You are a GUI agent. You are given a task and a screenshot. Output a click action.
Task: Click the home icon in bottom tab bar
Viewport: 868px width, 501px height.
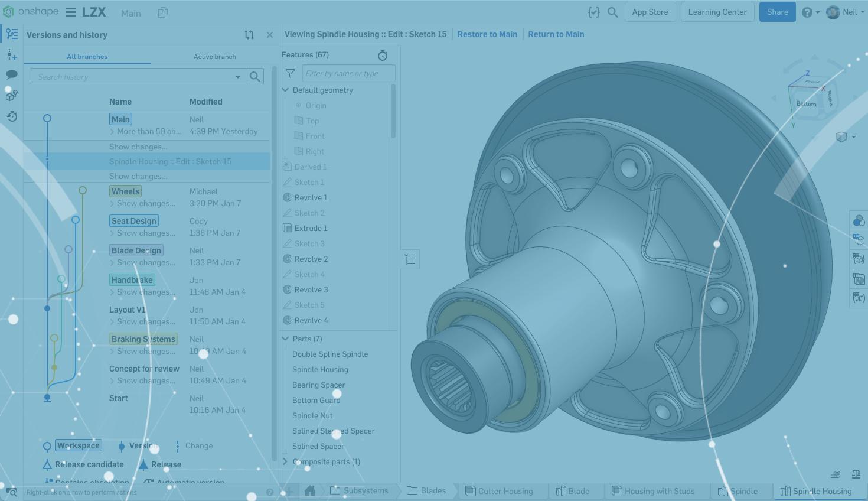click(310, 491)
